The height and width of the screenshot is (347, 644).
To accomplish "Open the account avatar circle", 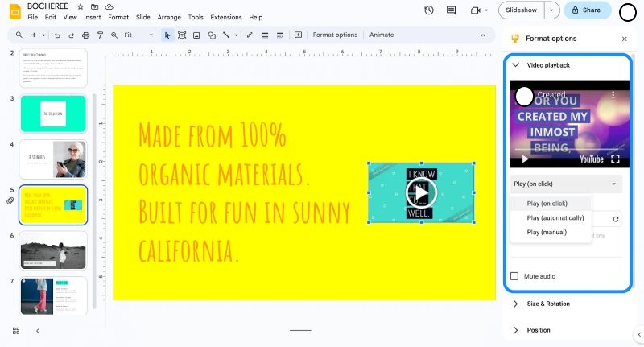I will pyautogui.click(x=628, y=12).
